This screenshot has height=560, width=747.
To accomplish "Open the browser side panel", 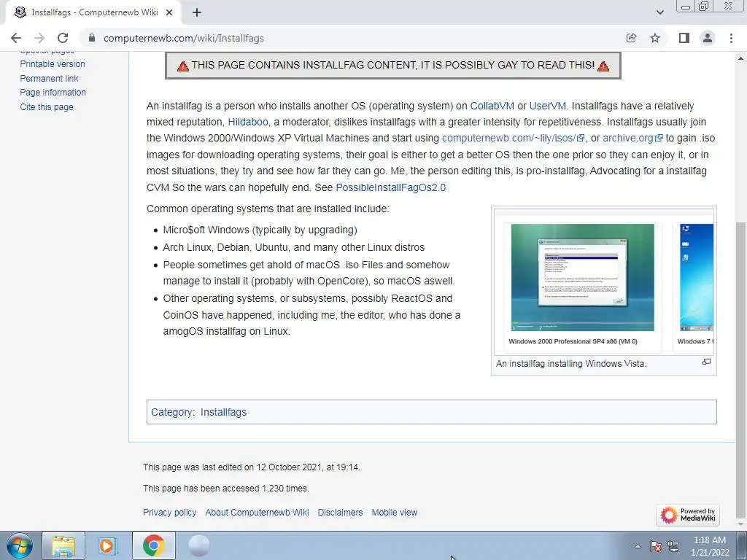I will [684, 38].
